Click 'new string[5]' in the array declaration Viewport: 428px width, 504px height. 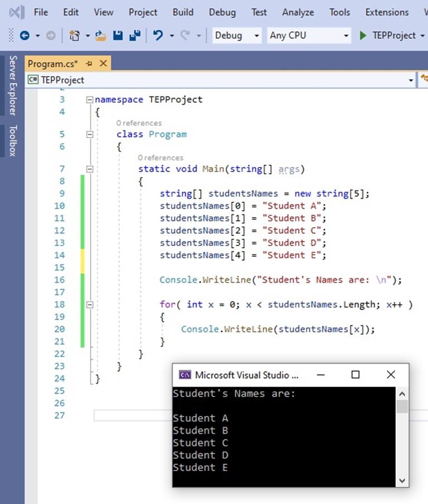329,193
